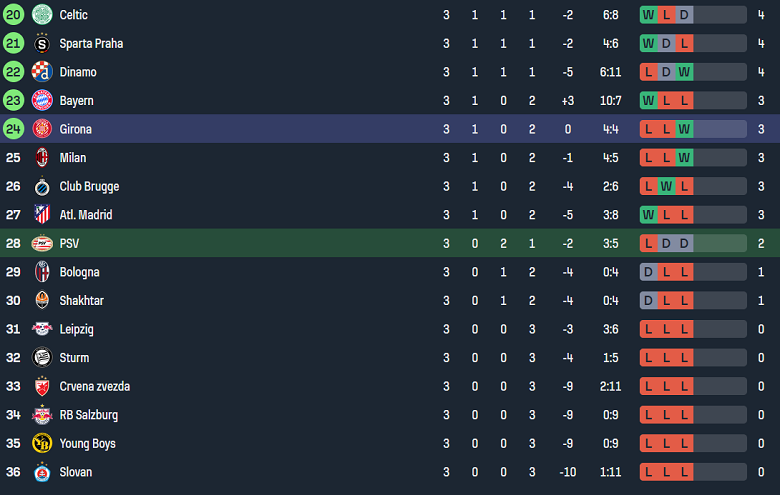Select the Bayern club crest
Viewport: 780px width, 495px height.
42,101
